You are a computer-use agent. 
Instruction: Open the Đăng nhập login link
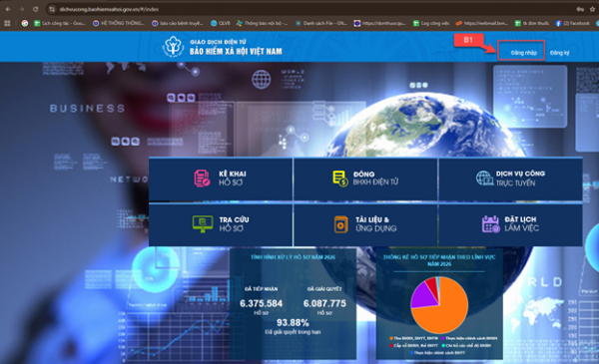[x=524, y=53]
